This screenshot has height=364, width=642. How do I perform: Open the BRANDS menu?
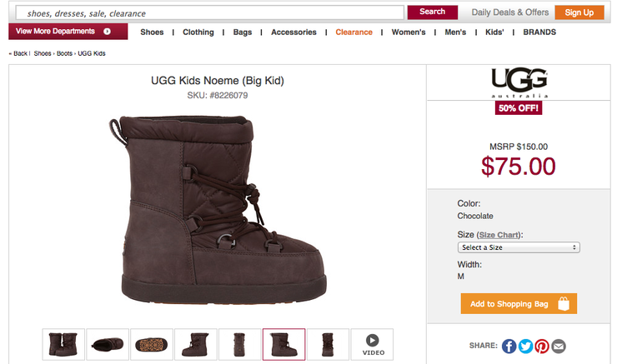[539, 32]
